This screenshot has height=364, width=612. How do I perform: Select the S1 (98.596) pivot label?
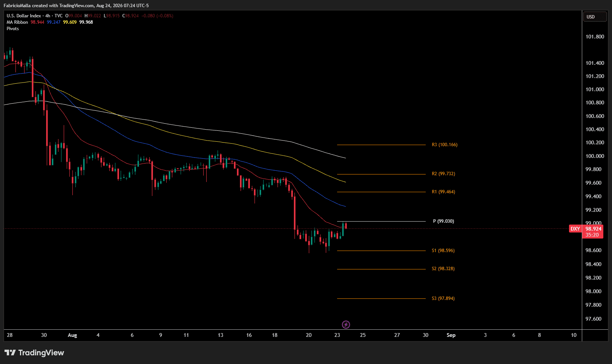(x=443, y=251)
